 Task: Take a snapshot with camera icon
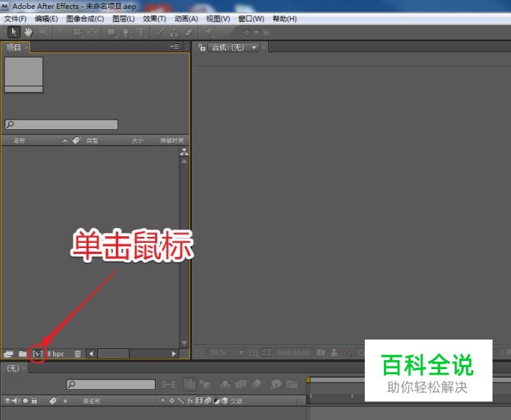(320, 352)
